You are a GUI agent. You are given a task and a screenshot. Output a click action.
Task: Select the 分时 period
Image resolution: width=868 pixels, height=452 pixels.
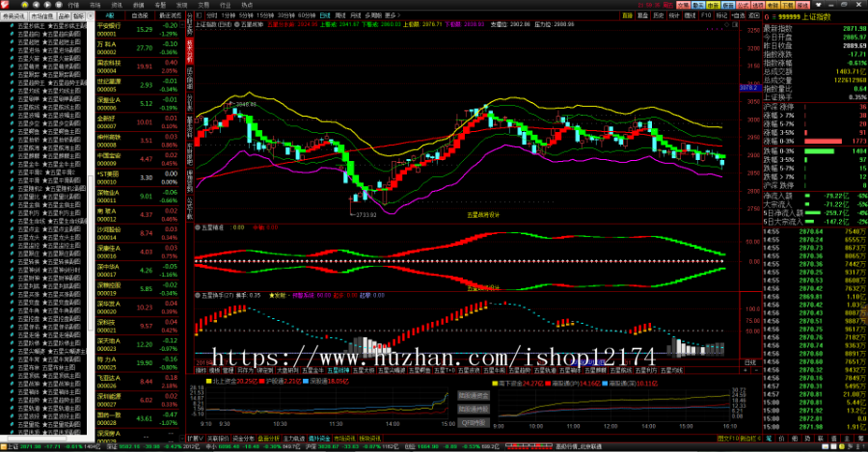point(212,15)
